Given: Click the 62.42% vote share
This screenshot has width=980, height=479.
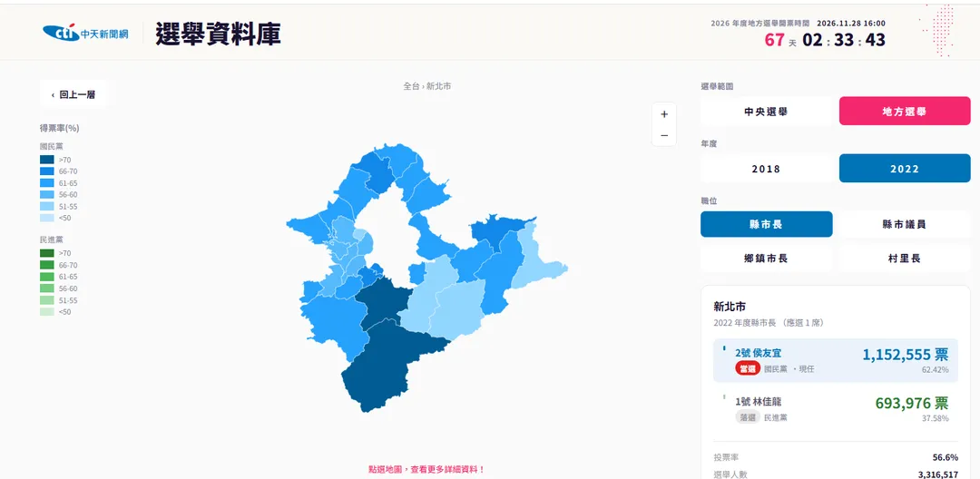Looking at the screenshot, I should point(935,370).
